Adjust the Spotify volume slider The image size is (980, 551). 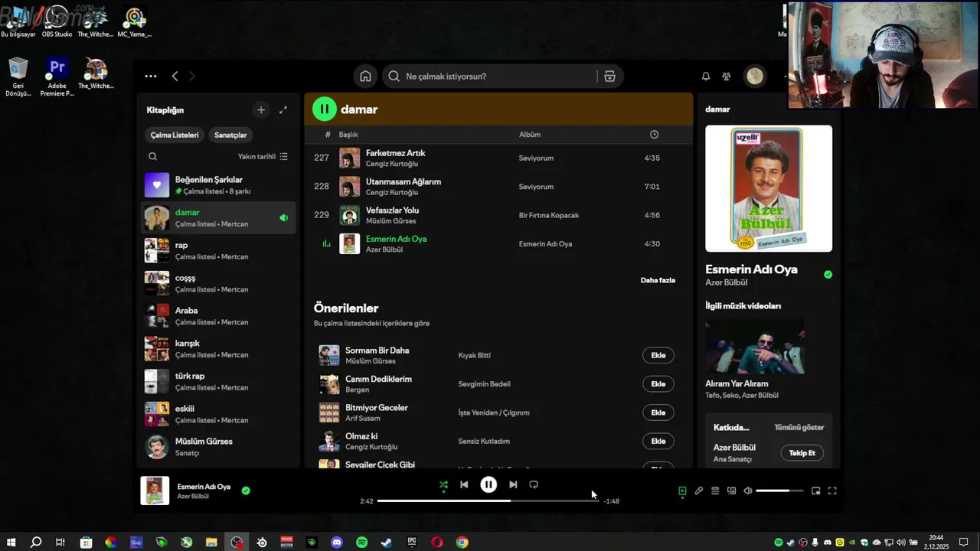[x=779, y=491]
